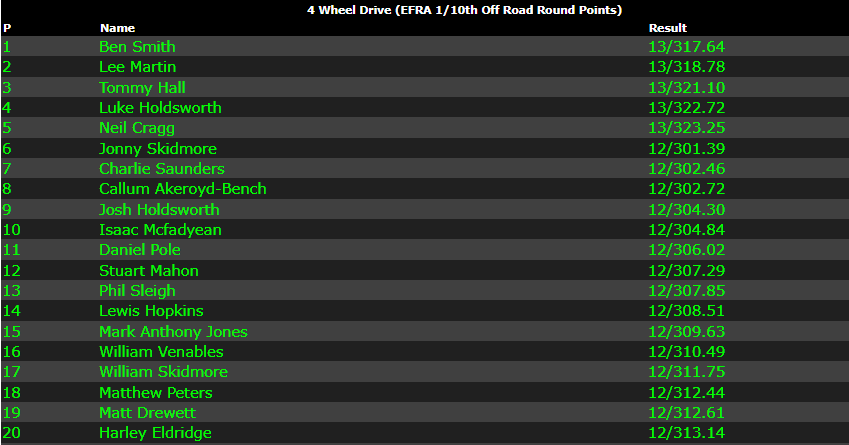Screen dimensions: 849x445
Task: Click the Result column header
Action: [667, 28]
